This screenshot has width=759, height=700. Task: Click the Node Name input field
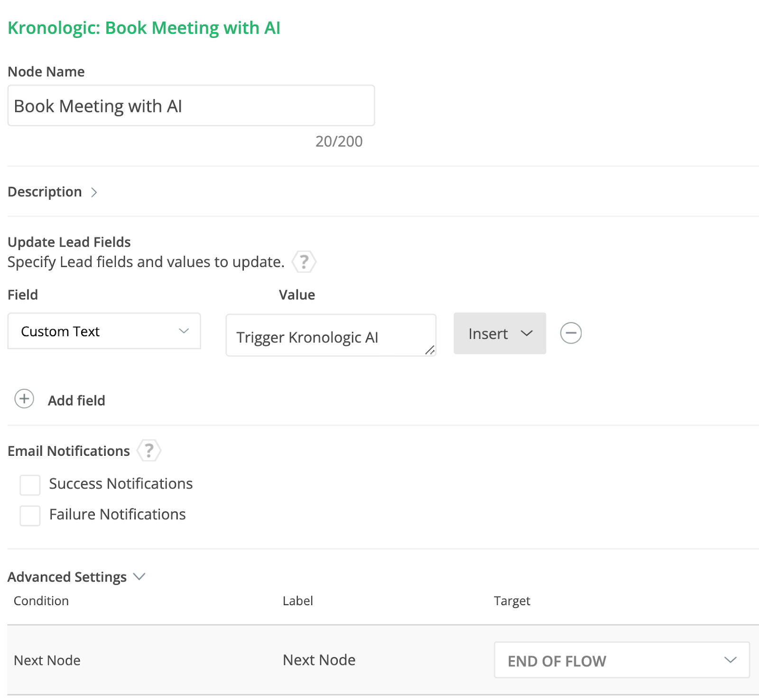[191, 106]
